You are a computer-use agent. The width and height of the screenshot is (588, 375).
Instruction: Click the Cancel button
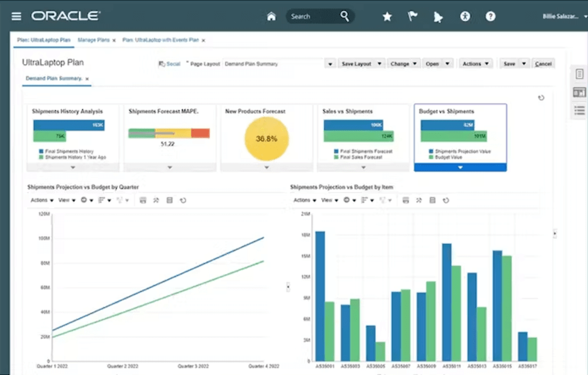(543, 64)
